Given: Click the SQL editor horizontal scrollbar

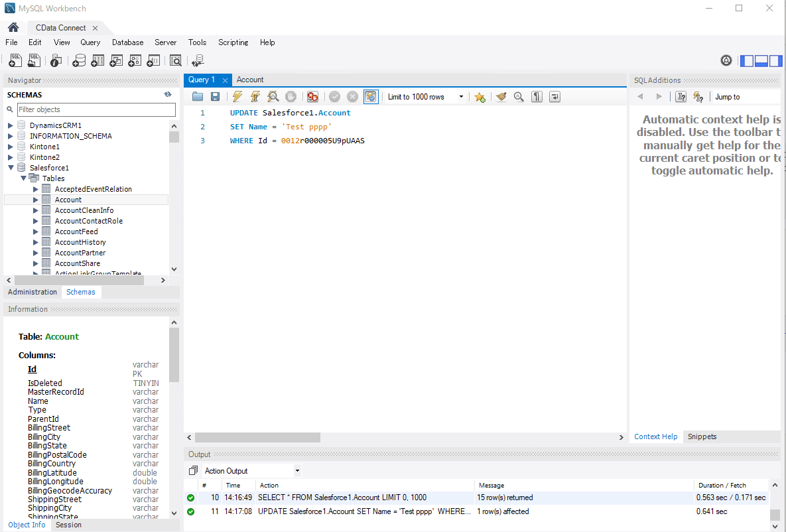Looking at the screenshot, I should pos(259,438).
